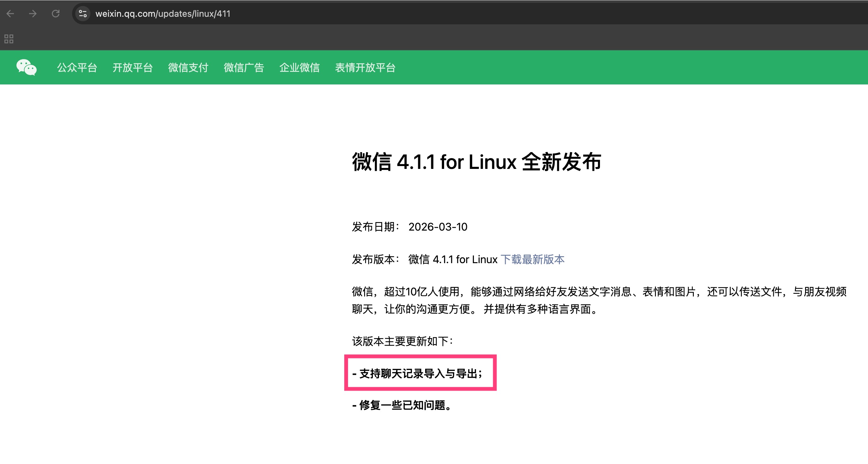The image size is (868, 464).
Task: Click the 微信 4.1.1 for Linux heading
Action: click(x=476, y=162)
